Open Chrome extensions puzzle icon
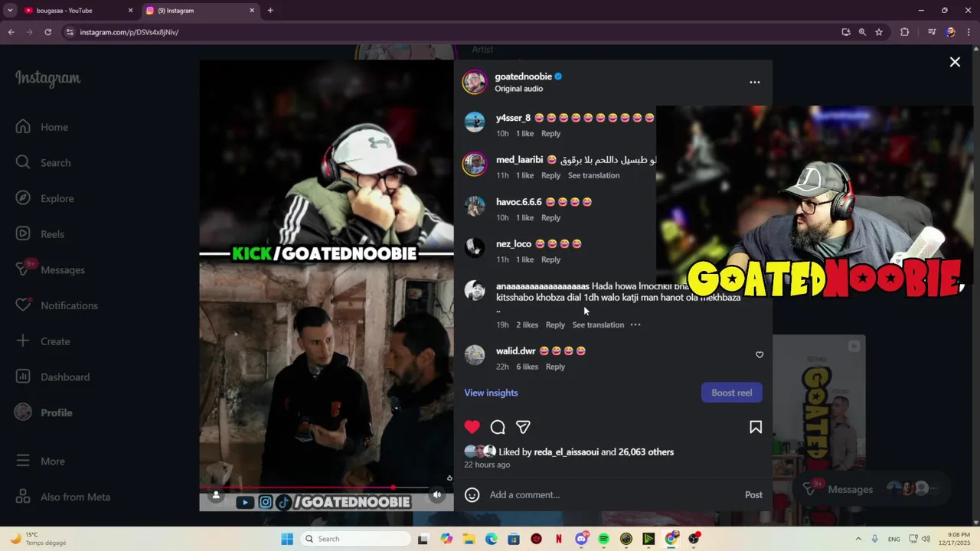 (904, 32)
